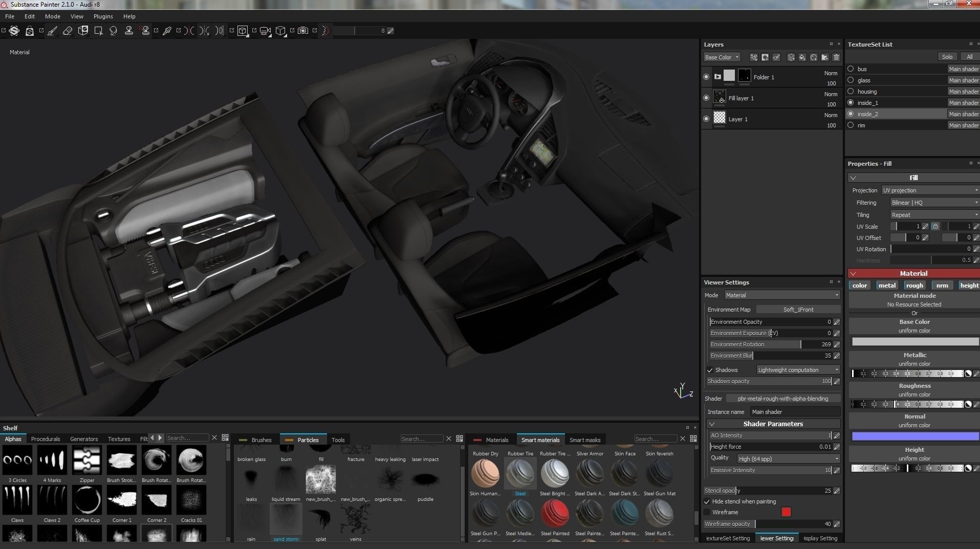Image resolution: width=980 pixels, height=549 pixels.
Task: Select the Eraser tool
Action: pyautogui.click(x=68, y=31)
